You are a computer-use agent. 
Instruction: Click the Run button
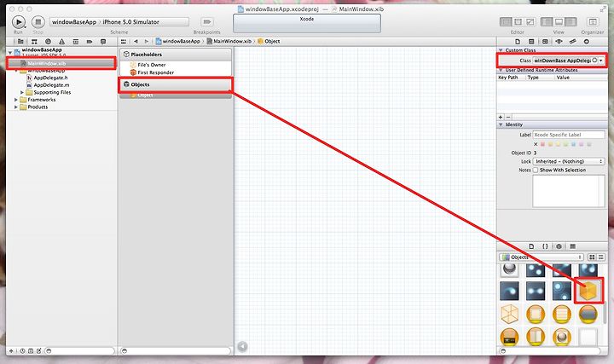(19, 22)
